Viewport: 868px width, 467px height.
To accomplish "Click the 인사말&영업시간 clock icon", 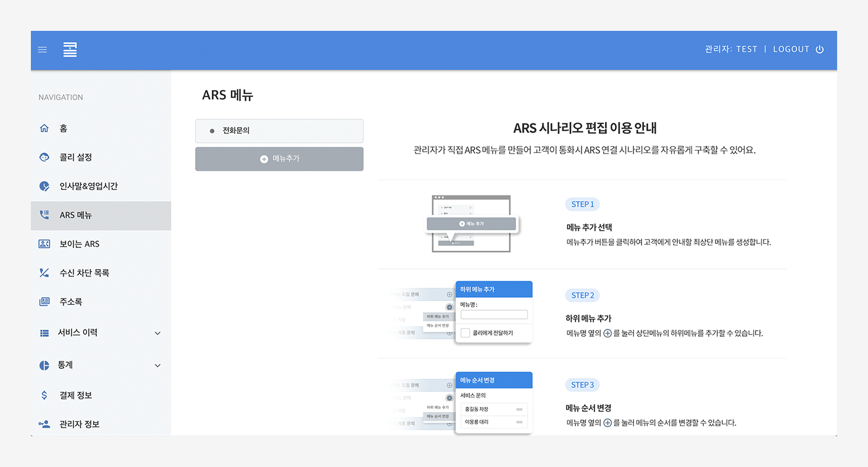I will click(x=44, y=186).
